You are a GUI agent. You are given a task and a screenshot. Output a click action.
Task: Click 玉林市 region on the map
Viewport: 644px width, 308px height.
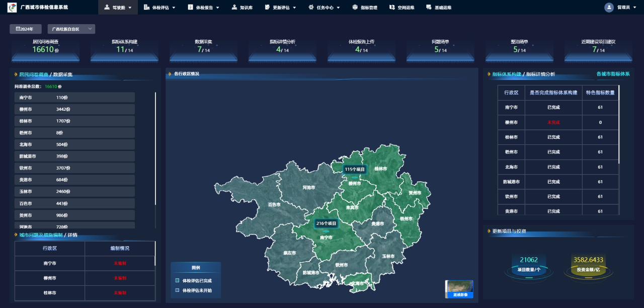pyautogui.click(x=388, y=256)
